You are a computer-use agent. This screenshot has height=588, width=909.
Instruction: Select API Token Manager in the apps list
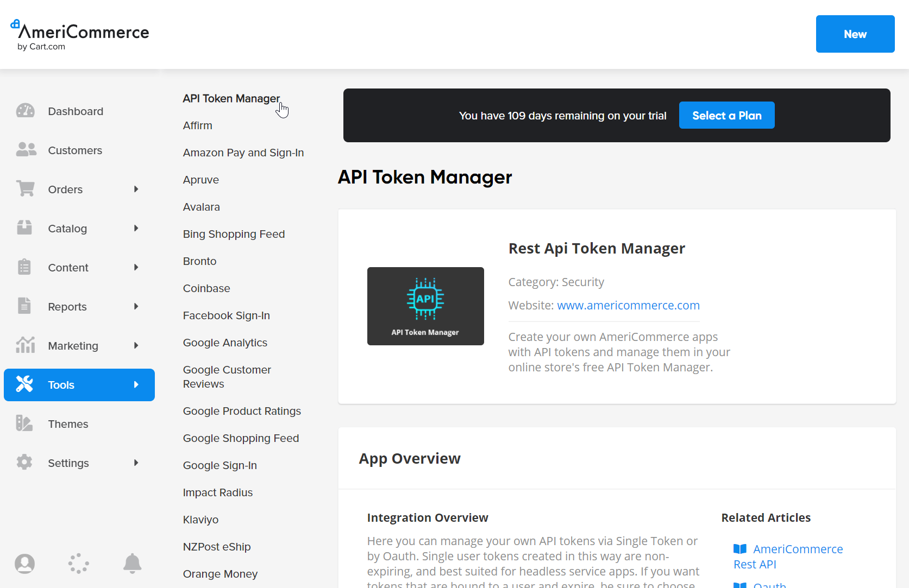(231, 98)
